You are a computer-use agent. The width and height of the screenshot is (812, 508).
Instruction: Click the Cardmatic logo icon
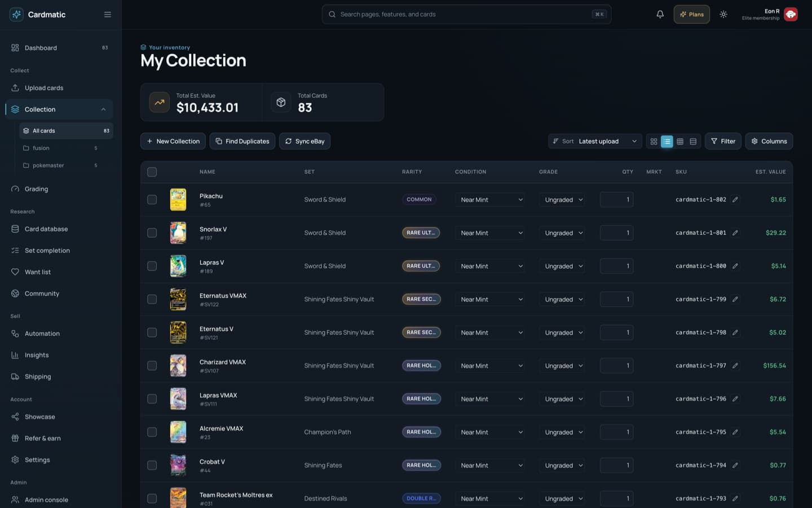click(x=16, y=15)
